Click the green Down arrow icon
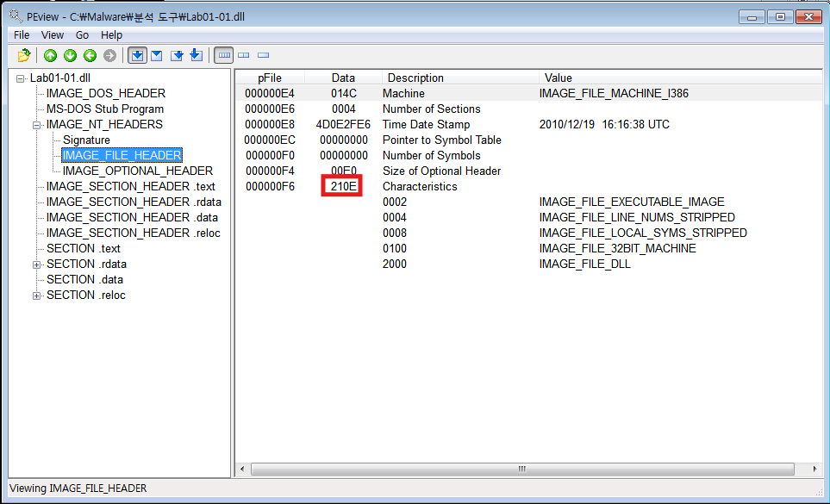Image resolution: width=830 pixels, height=504 pixels. [70, 55]
